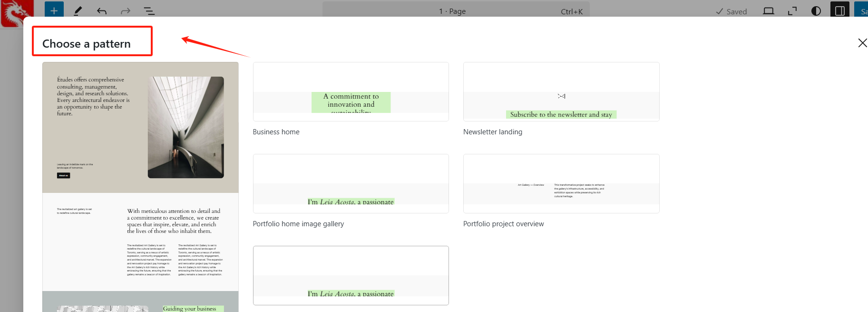
Task: Open the laptop preview/view icon
Action: click(768, 11)
